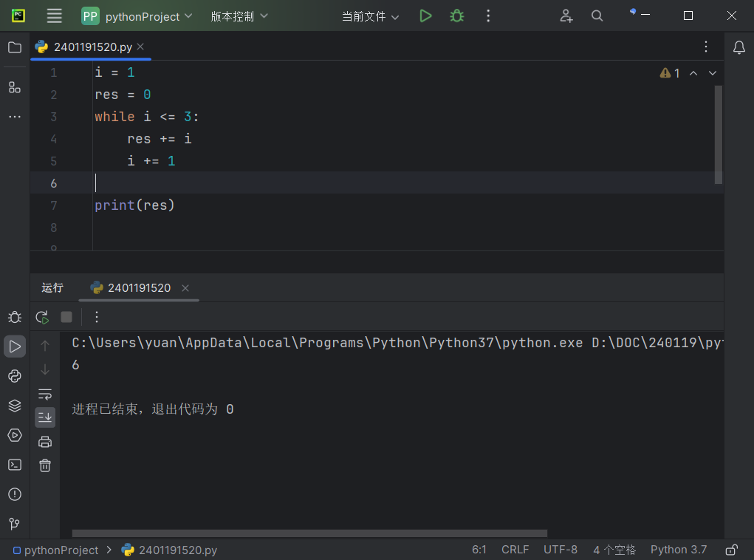
Task: Open Code With Me user icon
Action: point(566,16)
